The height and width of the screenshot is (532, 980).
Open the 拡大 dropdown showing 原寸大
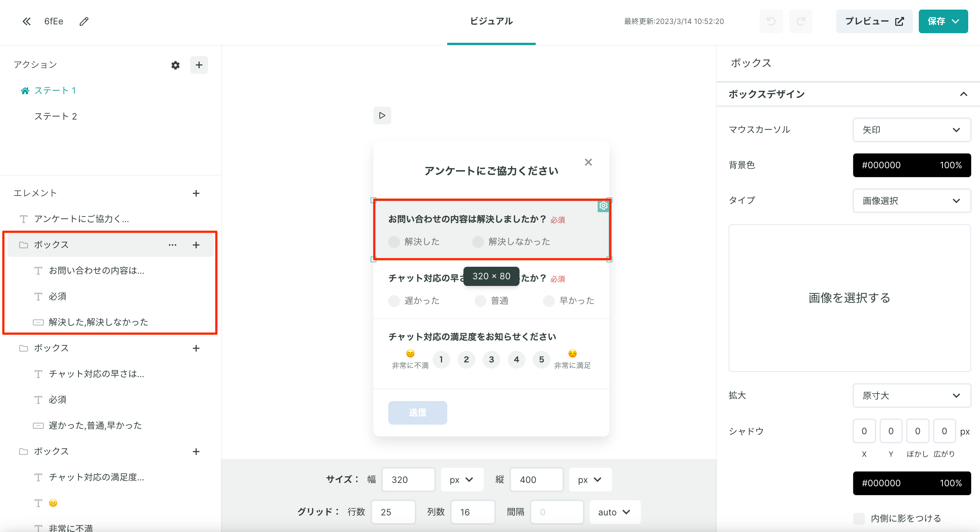pos(911,395)
